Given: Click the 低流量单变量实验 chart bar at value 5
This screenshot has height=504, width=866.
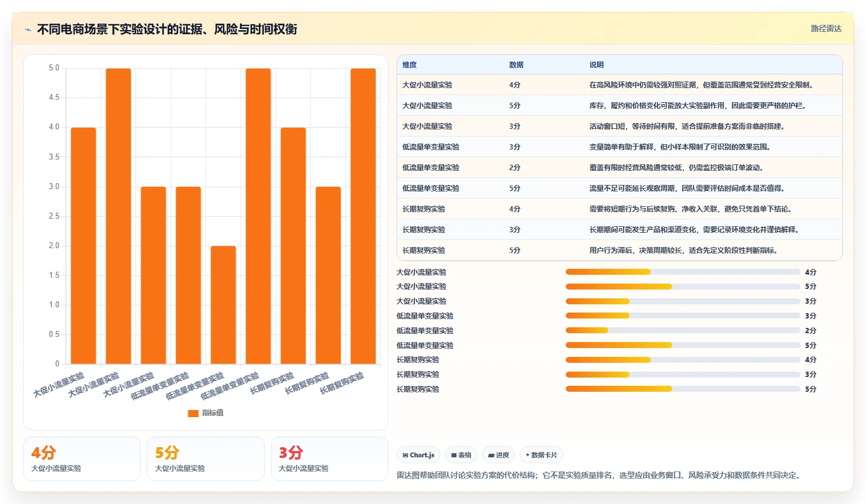Looking at the screenshot, I should pos(258,216).
